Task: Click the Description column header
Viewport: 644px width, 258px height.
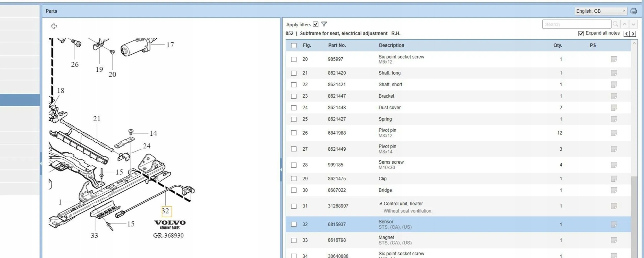Action: click(391, 45)
